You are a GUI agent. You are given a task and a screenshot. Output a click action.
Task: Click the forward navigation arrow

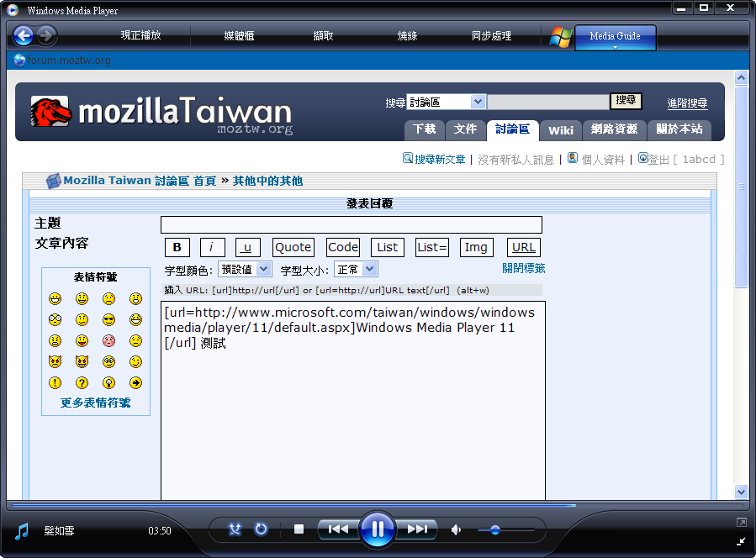[x=46, y=35]
